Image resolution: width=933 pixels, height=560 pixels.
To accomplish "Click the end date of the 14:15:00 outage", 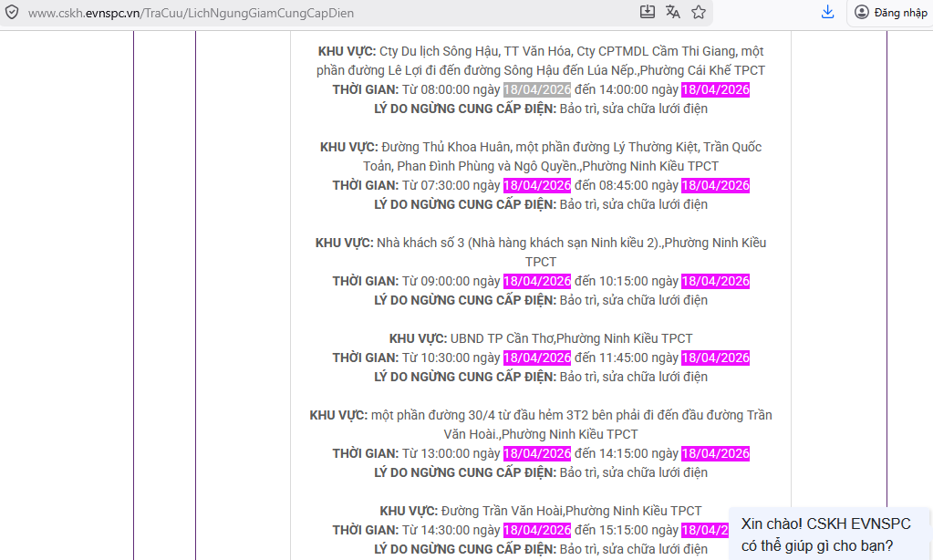I will pyautogui.click(x=715, y=453).
